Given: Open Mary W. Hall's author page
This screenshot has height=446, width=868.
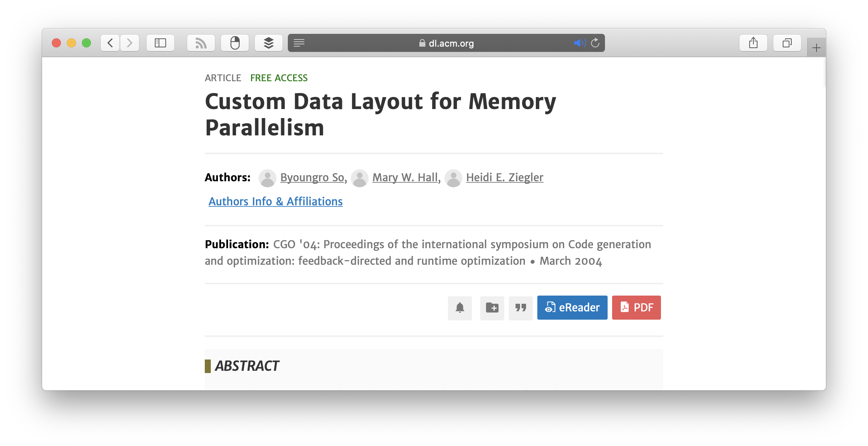Looking at the screenshot, I should point(405,177).
